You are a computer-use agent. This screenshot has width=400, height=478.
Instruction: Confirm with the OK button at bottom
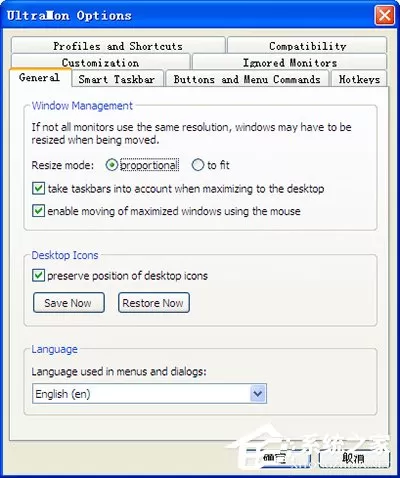pos(275,459)
